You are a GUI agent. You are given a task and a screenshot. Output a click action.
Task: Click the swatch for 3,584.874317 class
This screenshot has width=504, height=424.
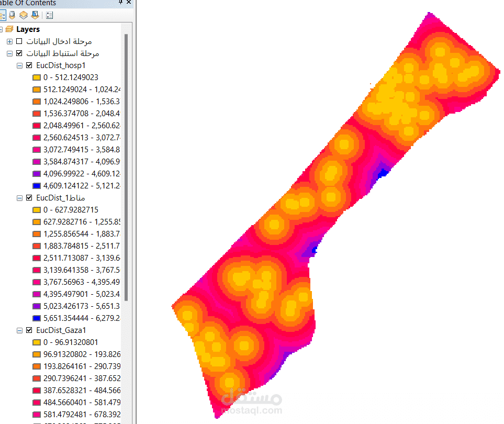coord(37,162)
